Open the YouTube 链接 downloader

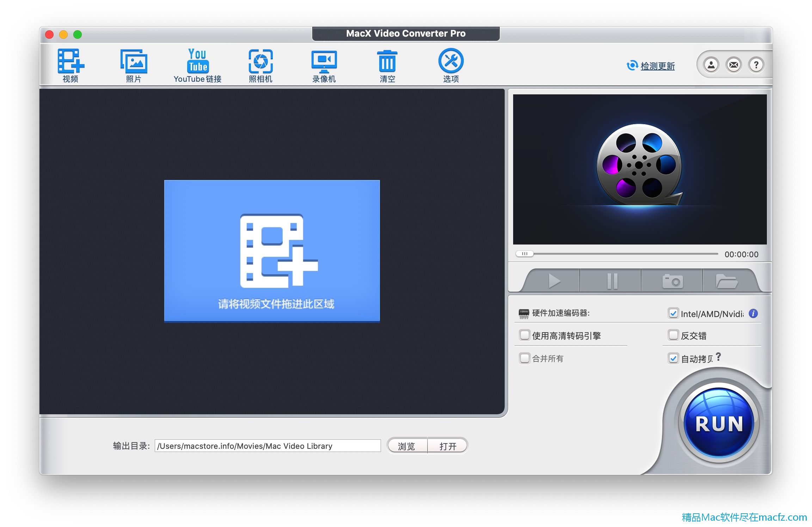pyautogui.click(x=197, y=66)
